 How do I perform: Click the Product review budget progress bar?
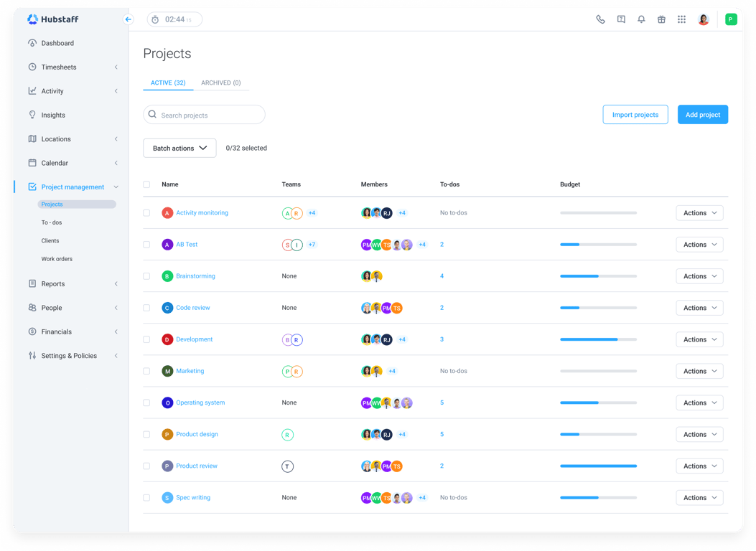point(598,466)
